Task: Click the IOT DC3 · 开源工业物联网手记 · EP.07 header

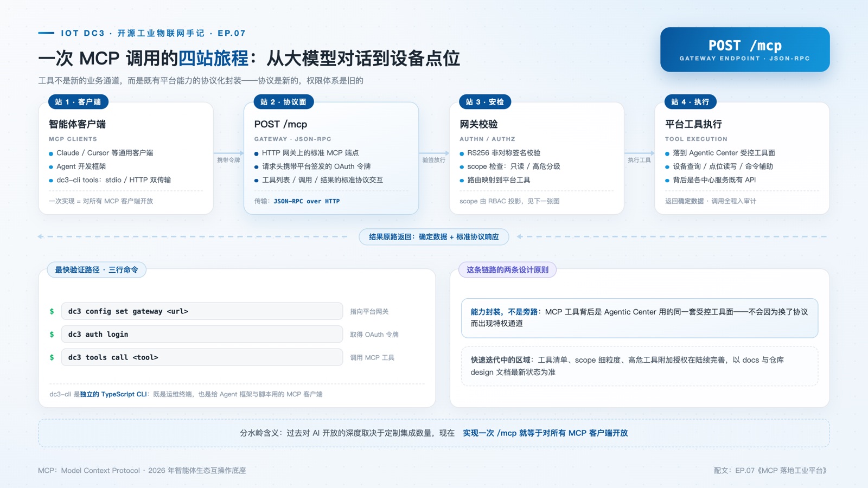Action: [x=153, y=33]
